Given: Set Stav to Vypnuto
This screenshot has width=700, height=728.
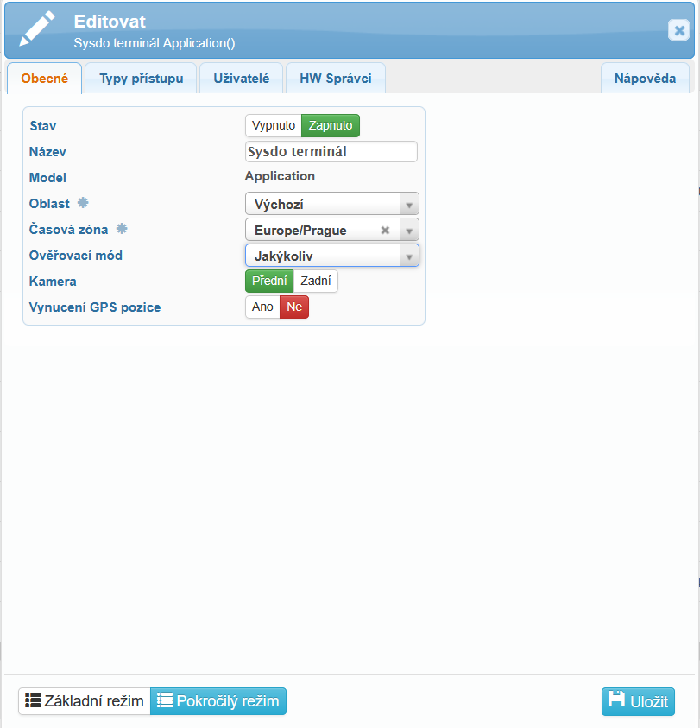Looking at the screenshot, I should tap(273, 125).
